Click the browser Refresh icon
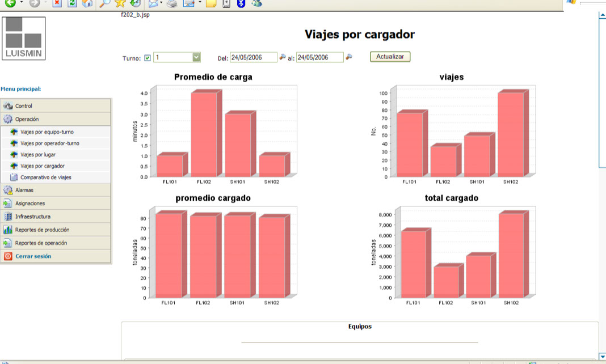The image size is (606, 364). [x=72, y=3]
